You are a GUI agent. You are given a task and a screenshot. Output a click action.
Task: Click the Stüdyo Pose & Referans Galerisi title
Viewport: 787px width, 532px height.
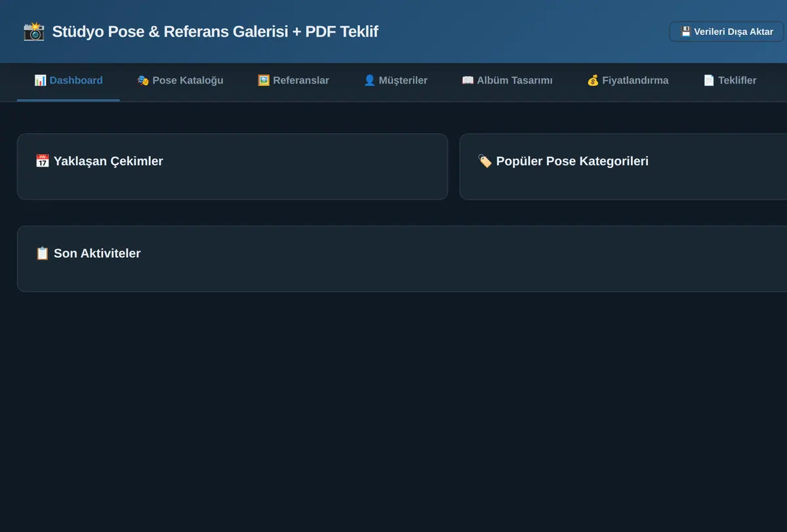tap(215, 31)
